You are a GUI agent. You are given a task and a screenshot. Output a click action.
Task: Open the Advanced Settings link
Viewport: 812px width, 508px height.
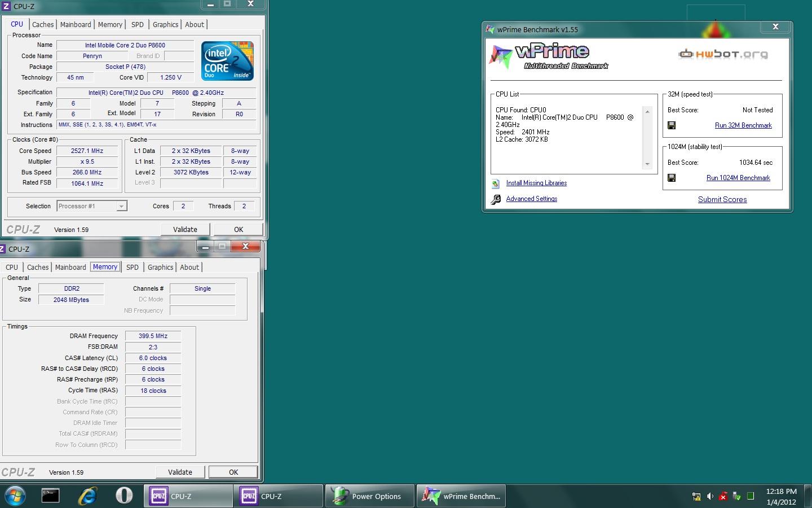point(532,199)
